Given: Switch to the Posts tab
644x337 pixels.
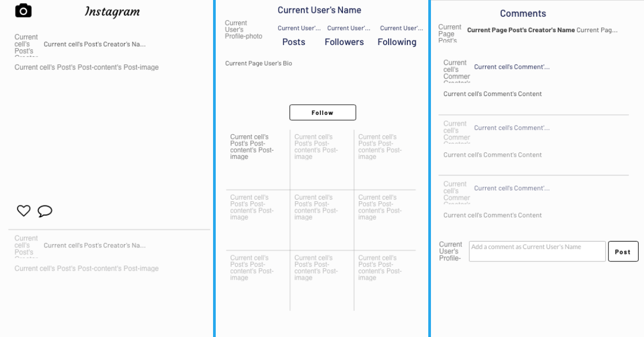Looking at the screenshot, I should pos(293,42).
